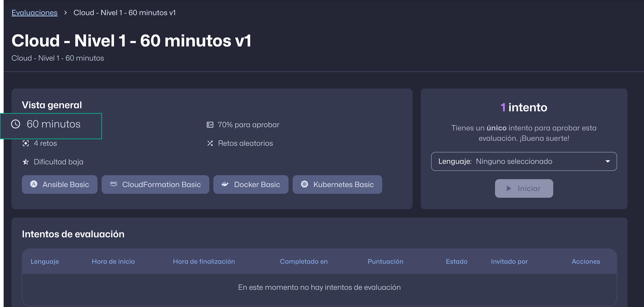The image size is (644, 307).
Task: Click the play icon in Iniciar button
Action: pos(509,189)
